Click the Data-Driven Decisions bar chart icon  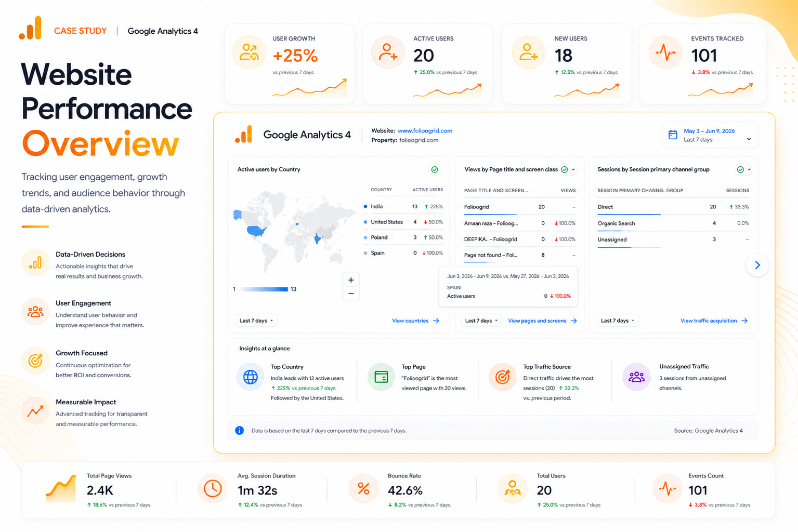(35, 263)
